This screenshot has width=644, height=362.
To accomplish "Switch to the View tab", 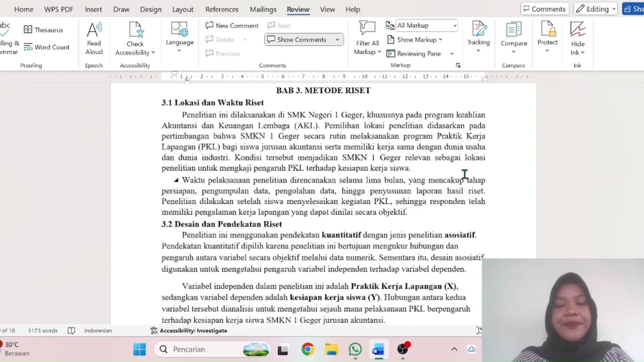I will 327,9.
